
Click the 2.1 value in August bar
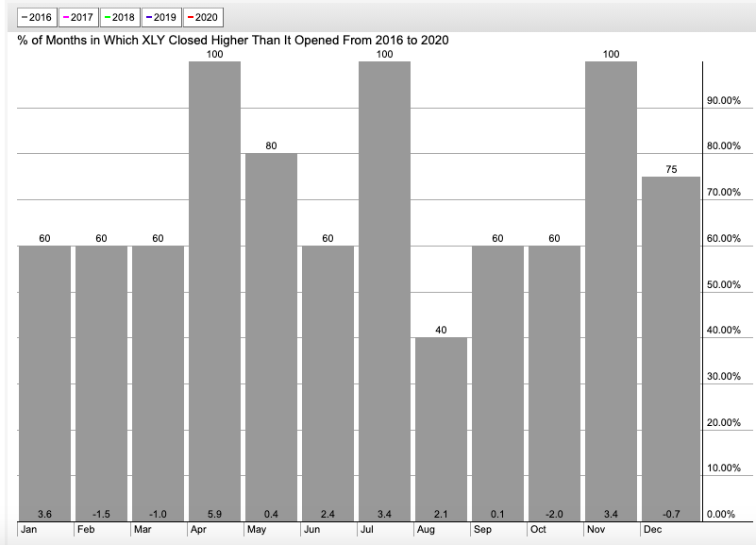[441, 514]
